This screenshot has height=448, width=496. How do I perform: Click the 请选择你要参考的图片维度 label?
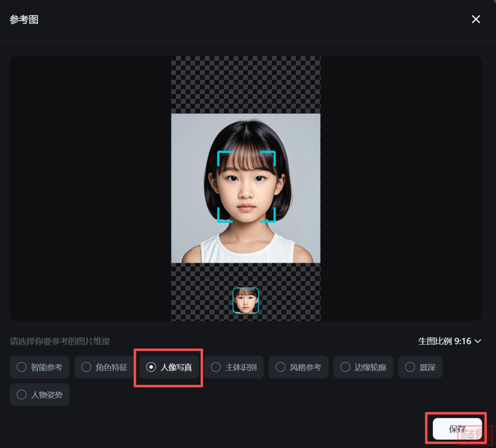(60, 341)
